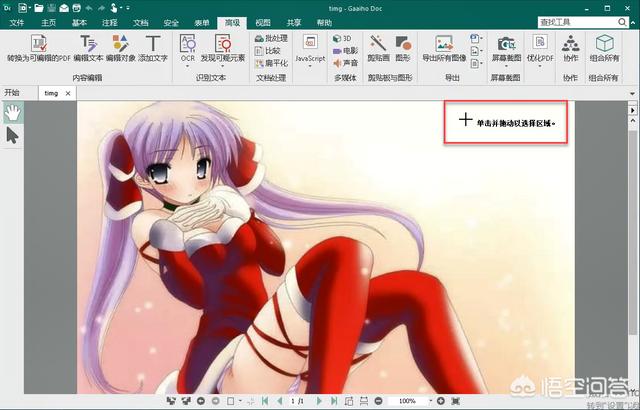Expand the Screen Capture dropdown arrow
The height and width of the screenshot is (410, 640).
[506, 66]
